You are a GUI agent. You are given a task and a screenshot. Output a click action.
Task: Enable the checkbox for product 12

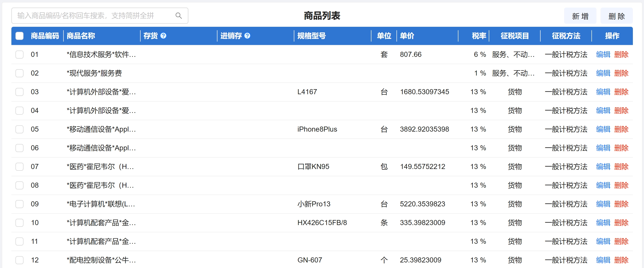[19, 260]
